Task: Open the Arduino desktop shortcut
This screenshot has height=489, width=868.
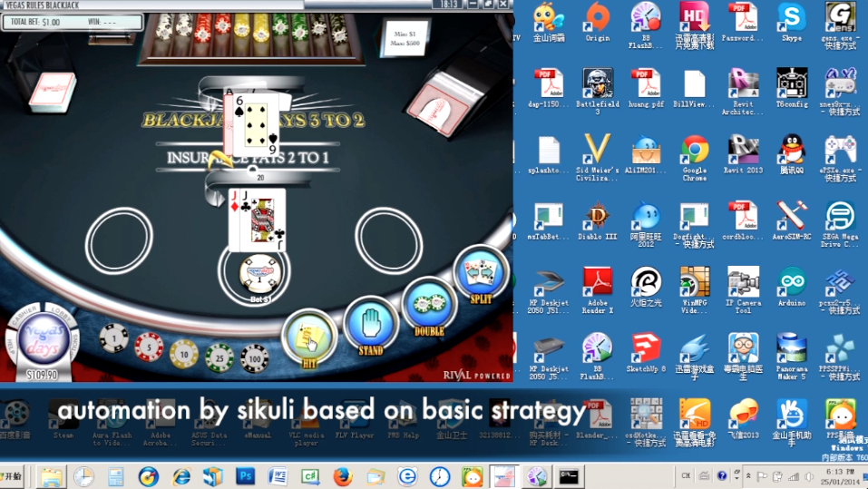Action: 792,287
